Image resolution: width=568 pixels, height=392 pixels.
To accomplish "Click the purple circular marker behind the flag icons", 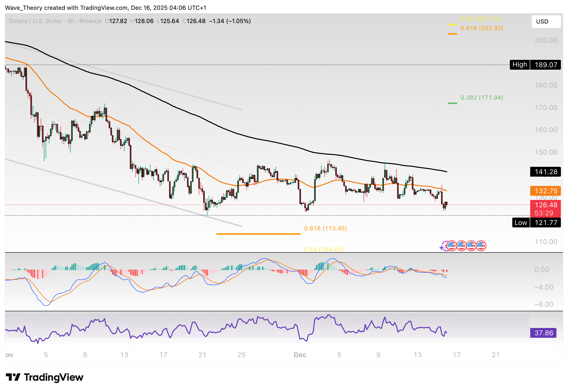I will tap(446, 246).
